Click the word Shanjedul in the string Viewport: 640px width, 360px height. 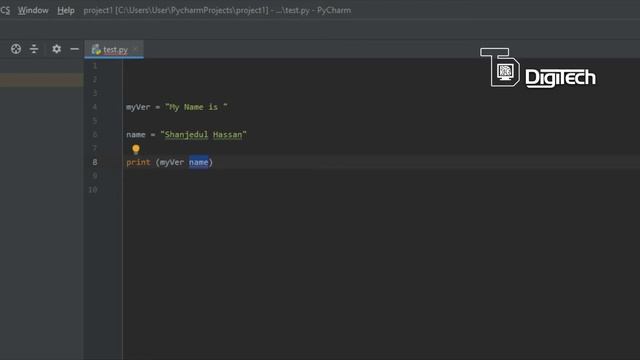click(x=186, y=134)
